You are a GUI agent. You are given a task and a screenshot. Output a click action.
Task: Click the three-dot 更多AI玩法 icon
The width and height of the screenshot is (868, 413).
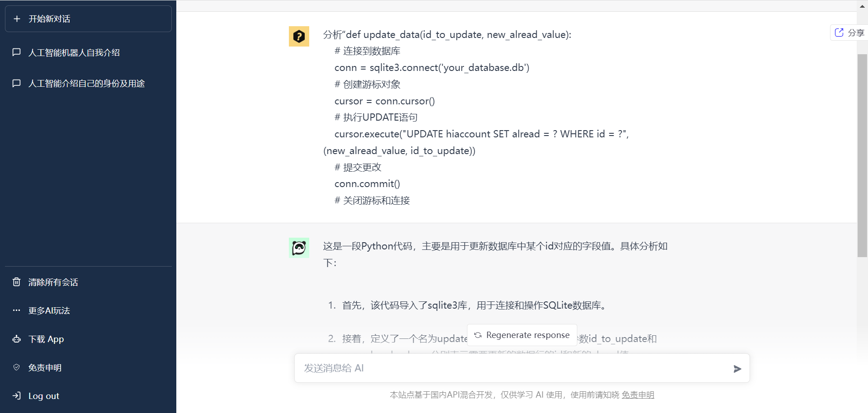(x=16, y=310)
